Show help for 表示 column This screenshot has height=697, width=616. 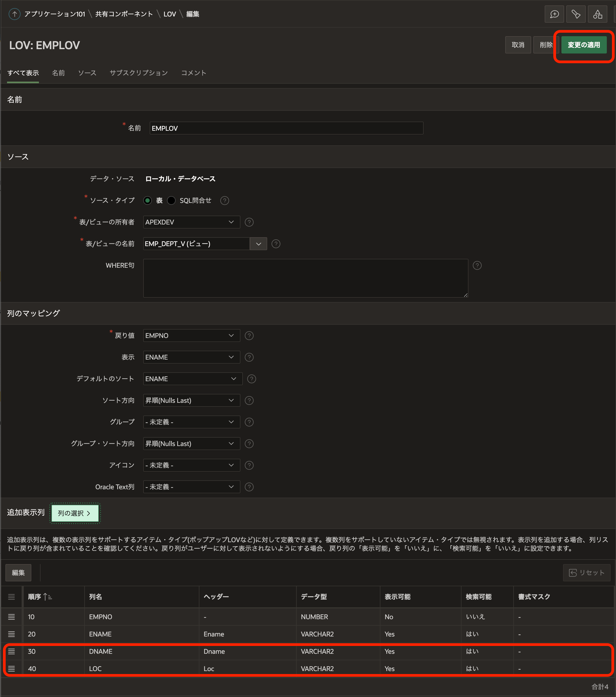click(x=249, y=357)
